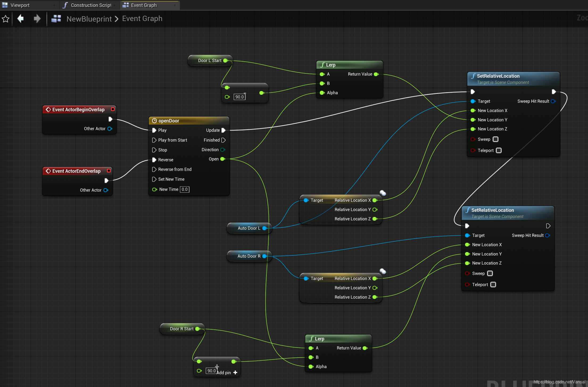Edit the 90.0 value in upper add node
This screenshot has width=588, height=387.
tap(239, 97)
